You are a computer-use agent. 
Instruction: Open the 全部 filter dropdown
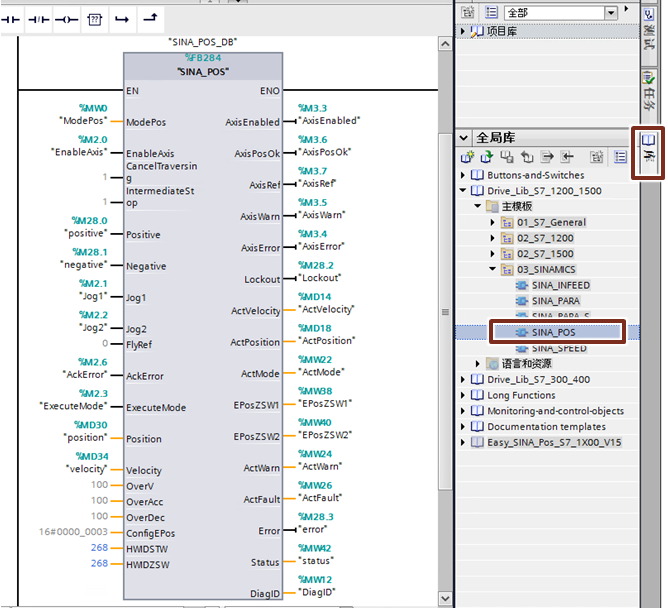(611, 13)
